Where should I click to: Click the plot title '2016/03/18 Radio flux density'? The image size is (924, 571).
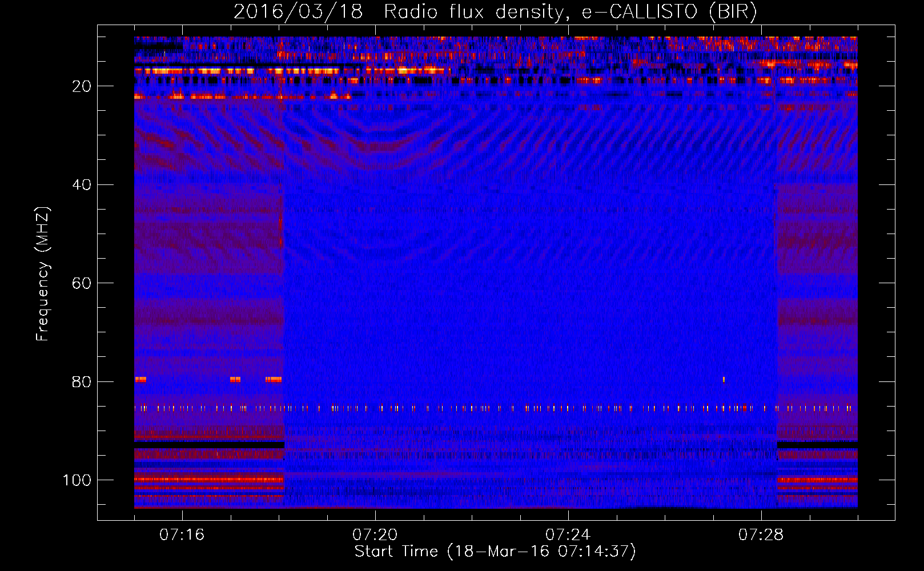[x=399, y=12]
